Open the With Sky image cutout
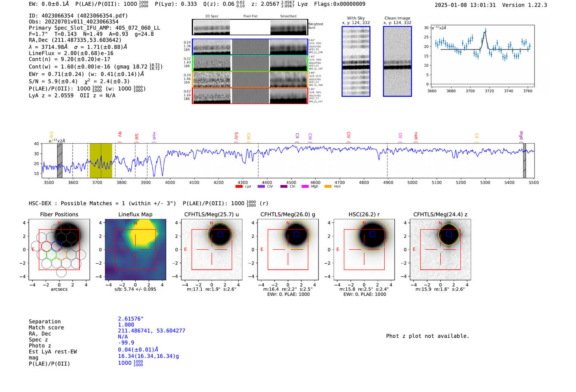 tap(356, 61)
